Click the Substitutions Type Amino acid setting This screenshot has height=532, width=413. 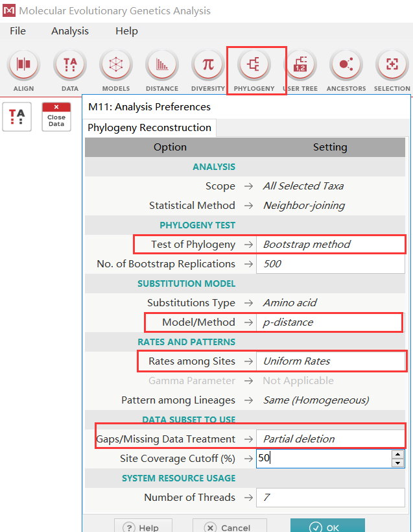290,302
